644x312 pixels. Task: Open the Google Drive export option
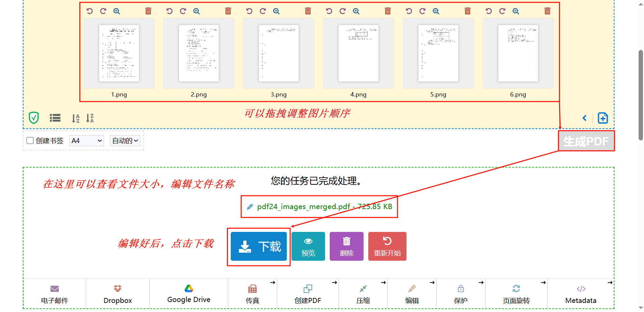pyautogui.click(x=189, y=293)
